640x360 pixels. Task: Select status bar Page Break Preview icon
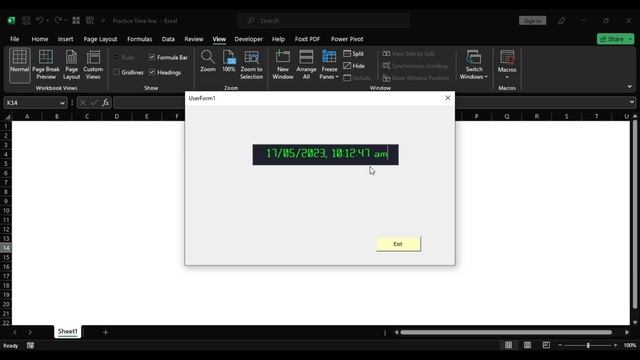pyautogui.click(x=546, y=345)
